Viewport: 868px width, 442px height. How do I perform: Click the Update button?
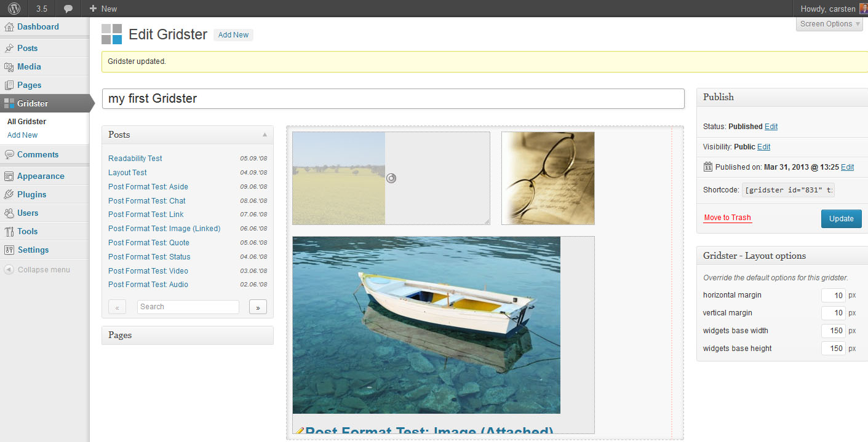tap(841, 219)
